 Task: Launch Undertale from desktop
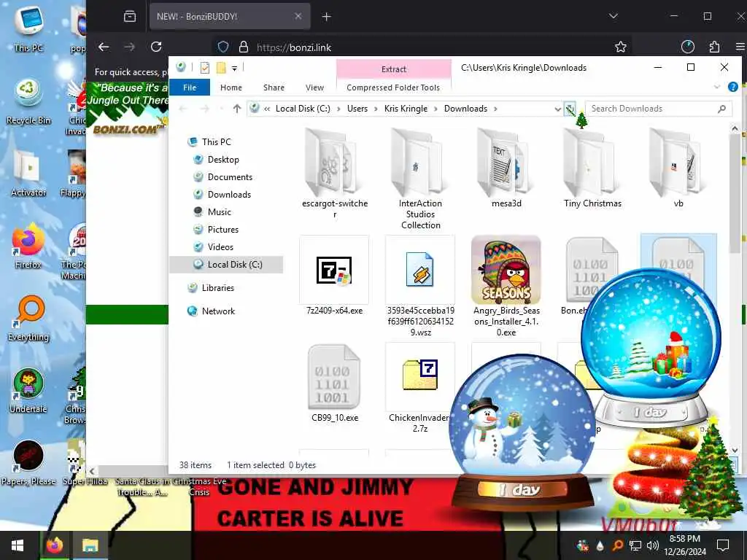tap(28, 391)
